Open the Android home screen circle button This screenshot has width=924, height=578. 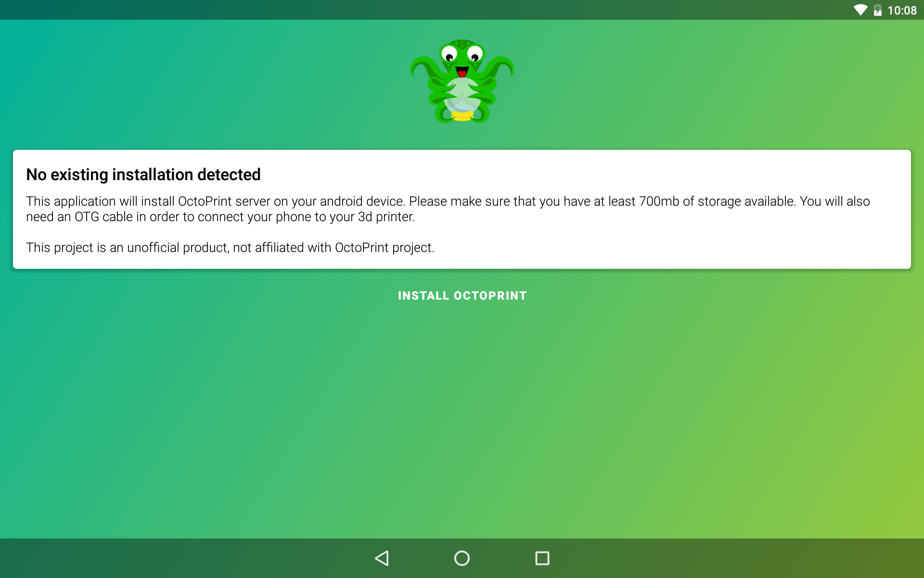(462, 558)
